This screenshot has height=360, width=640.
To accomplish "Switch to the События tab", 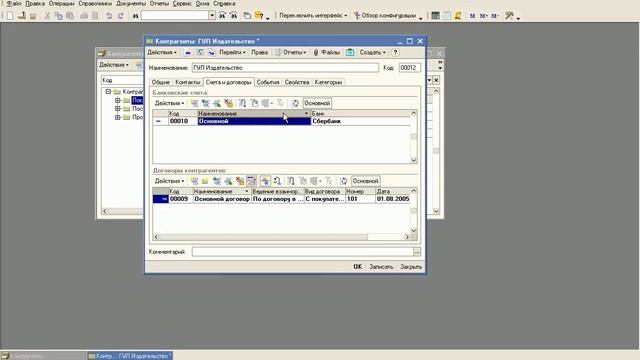I will (268, 82).
